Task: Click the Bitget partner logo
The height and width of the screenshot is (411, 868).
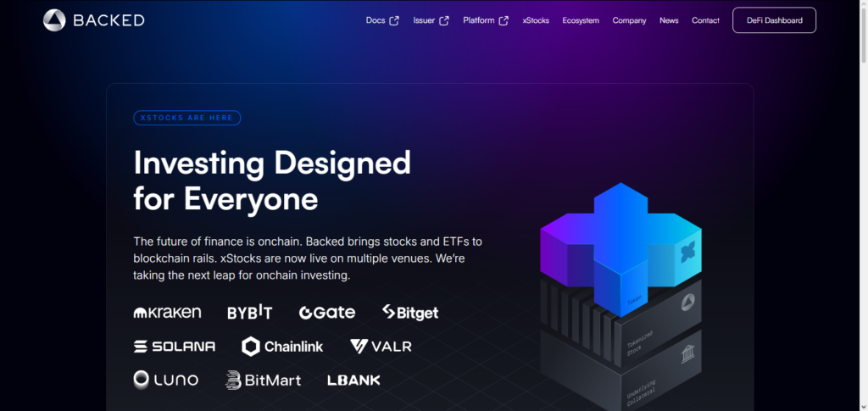Action: pos(410,313)
